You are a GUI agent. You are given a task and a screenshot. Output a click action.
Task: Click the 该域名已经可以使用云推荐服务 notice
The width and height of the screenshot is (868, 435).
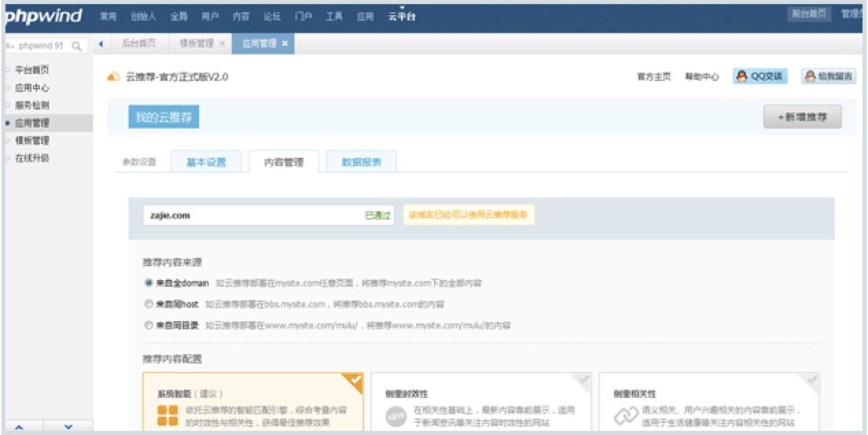[x=468, y=215]
